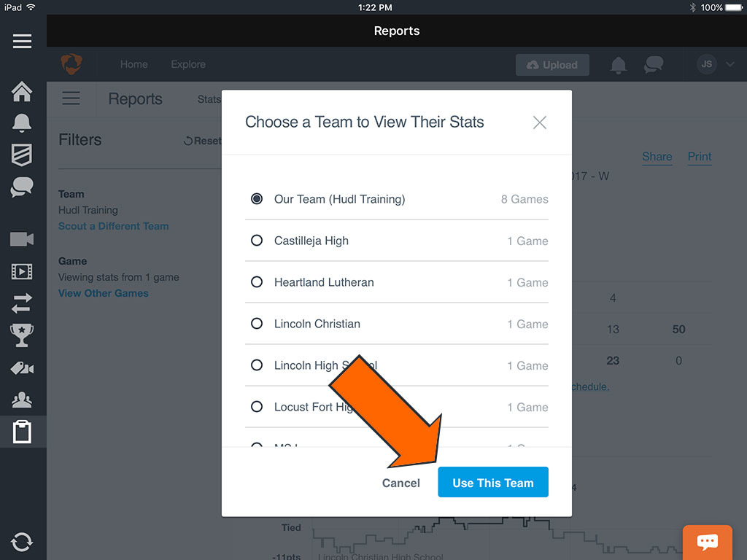
Task: Open the orange chat support bubble
Action: click(707, 542)
